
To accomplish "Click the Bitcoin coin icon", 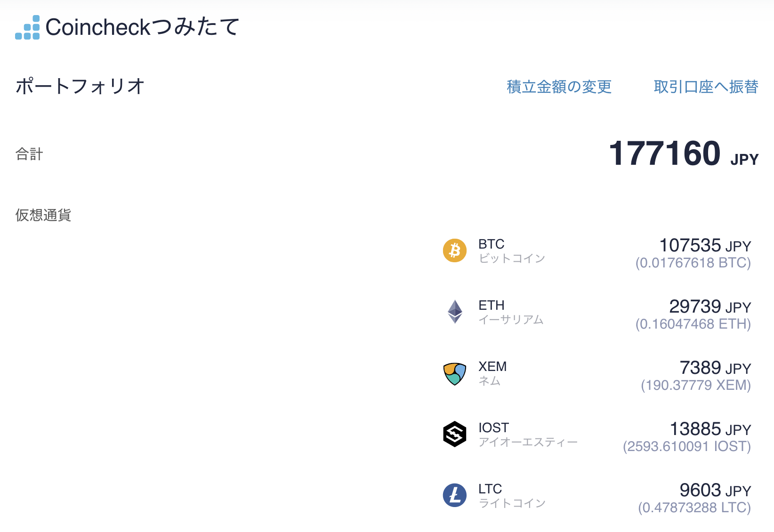I will (455, 250).
